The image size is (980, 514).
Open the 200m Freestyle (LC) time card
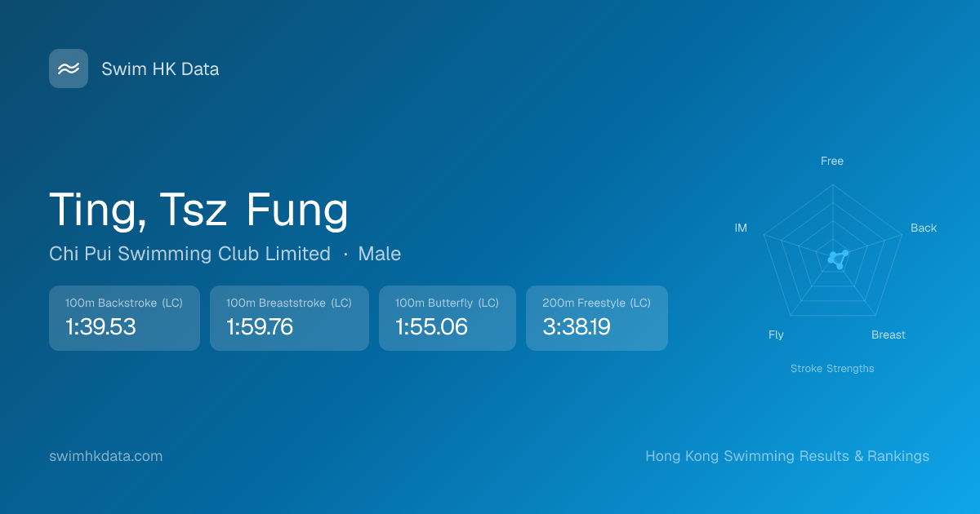click(596, 317)
